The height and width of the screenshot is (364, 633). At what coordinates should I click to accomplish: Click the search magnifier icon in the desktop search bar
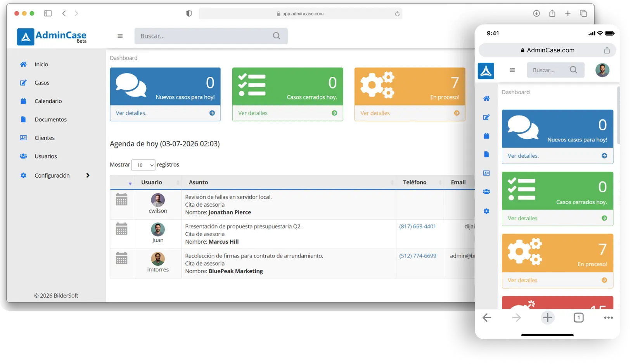point(276,36)
